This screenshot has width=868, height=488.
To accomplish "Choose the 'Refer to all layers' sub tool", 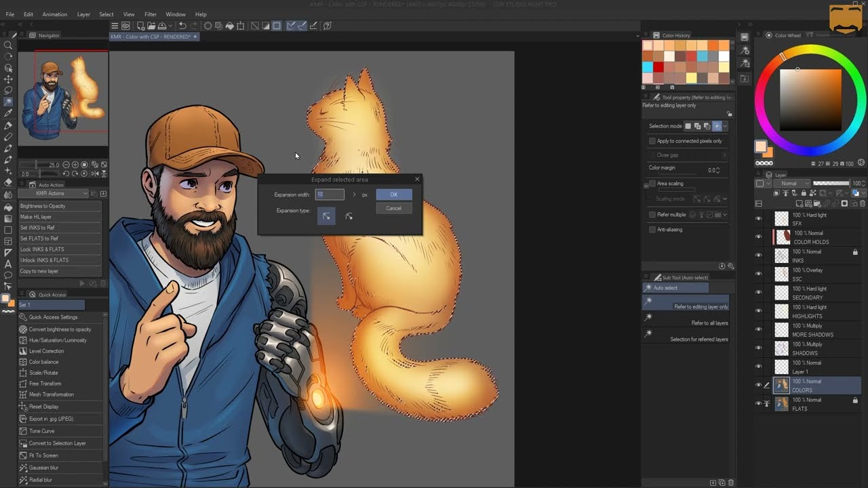I will (686, 319).
